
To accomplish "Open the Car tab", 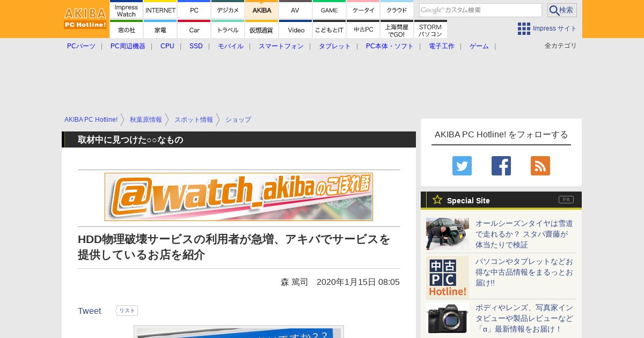I will (x=194, y=29).
